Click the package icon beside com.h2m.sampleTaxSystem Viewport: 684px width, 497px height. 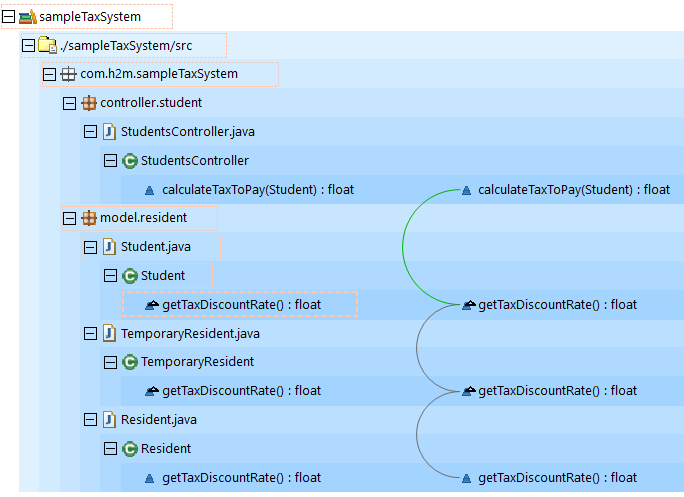coord(68,74)
